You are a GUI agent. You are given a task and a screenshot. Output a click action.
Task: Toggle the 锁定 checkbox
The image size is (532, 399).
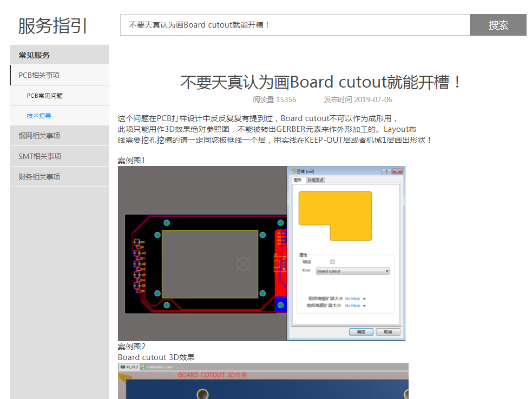pyautogui.click(x=332, y=262)
